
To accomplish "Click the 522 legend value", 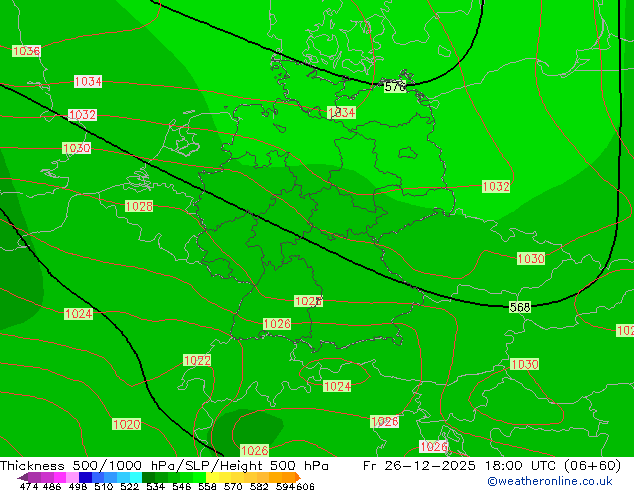I will tap(129, 486).
